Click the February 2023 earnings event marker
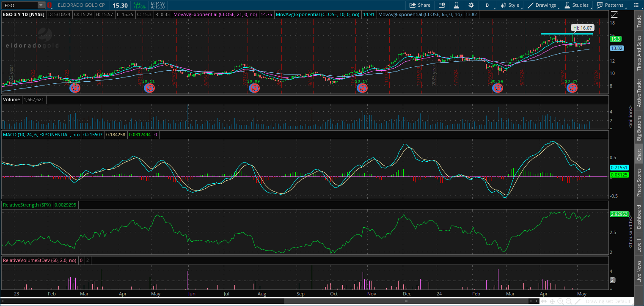The height and width of the screenshot is (306, 644). 75,88
